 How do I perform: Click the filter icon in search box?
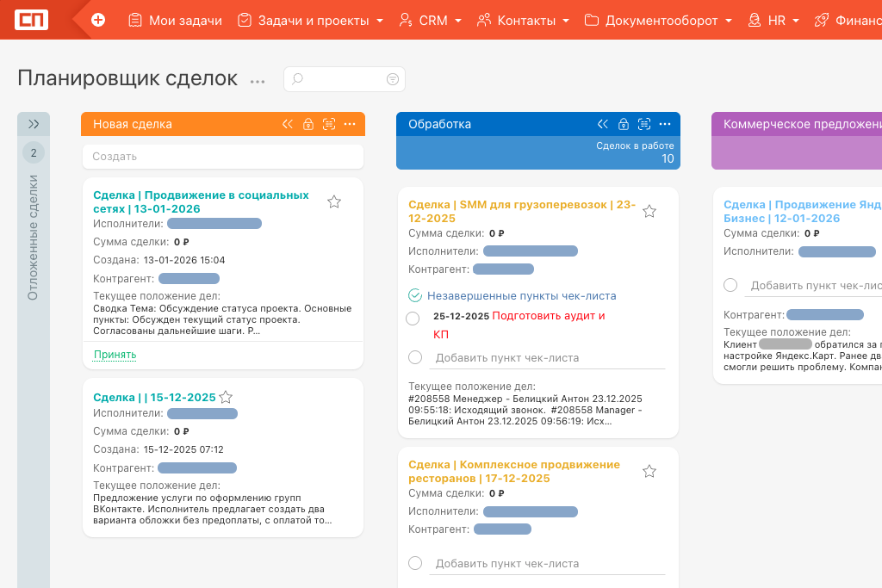393,79
